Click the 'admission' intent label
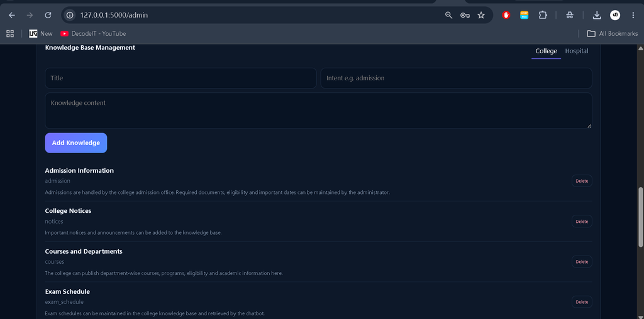This screenshot has width=644, height=319. pyautogui.click(x=57, y=180)
